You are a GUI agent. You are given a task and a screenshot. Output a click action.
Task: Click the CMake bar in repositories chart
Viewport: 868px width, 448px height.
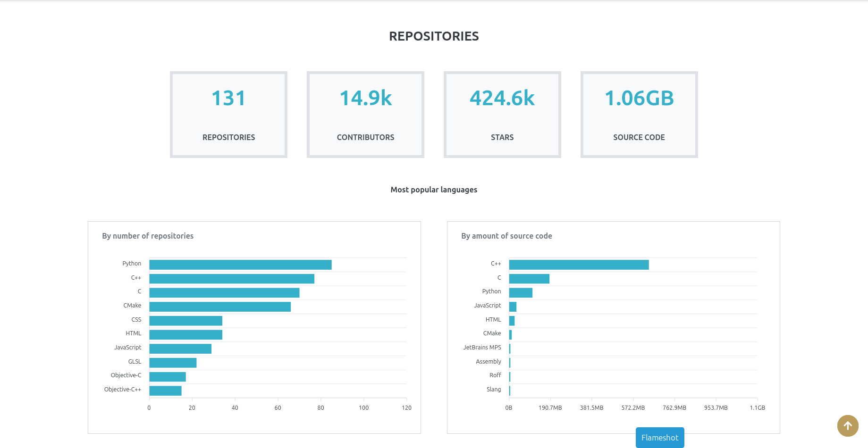pyautogui.click(x=220, y=307)
